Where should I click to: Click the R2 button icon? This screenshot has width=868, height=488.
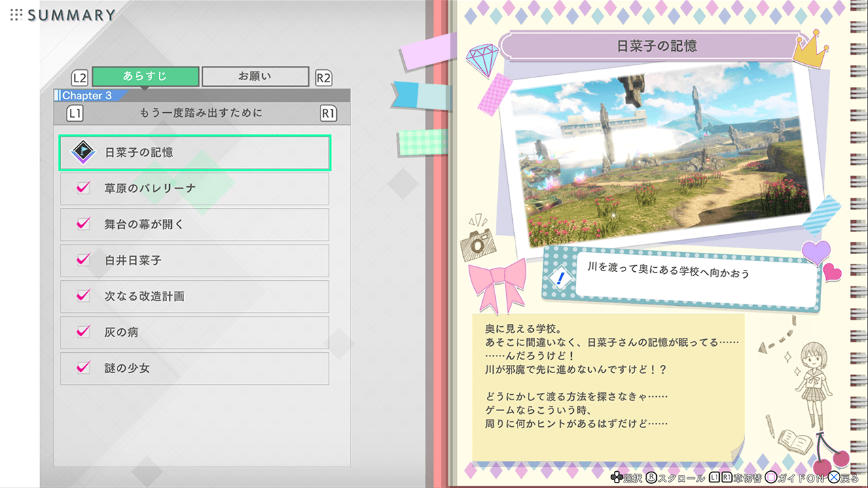[324, 77]
